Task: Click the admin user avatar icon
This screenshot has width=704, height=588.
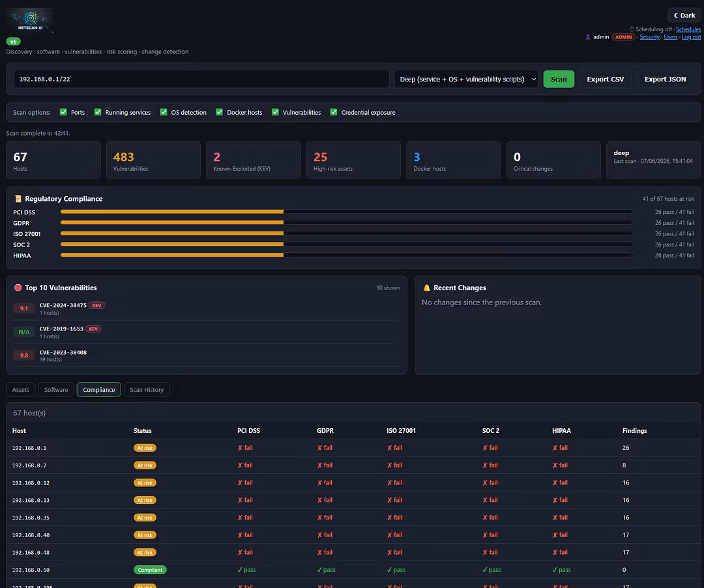Action: point(588,37)
